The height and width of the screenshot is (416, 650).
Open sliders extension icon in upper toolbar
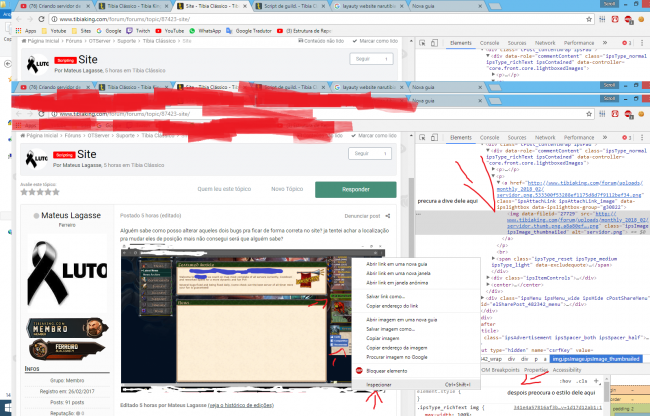602,19
